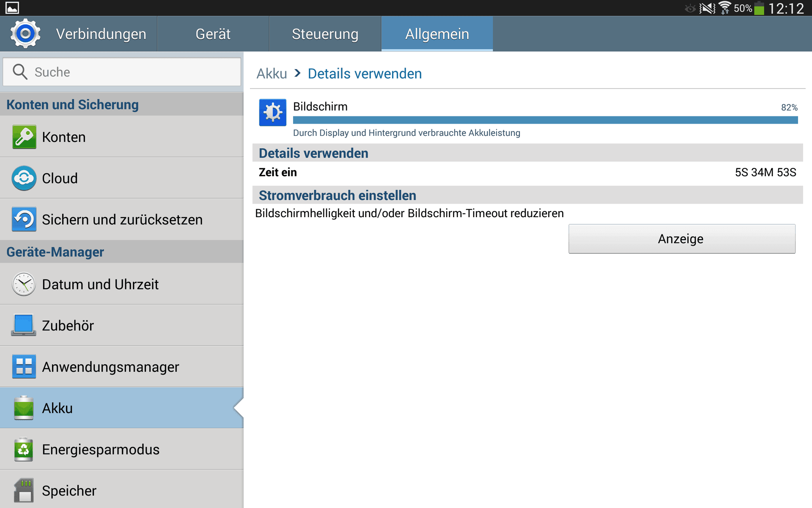This screenshot has height=508, width=812.
Task: Select Akku in the sidebar list
Action: [122, 408]
